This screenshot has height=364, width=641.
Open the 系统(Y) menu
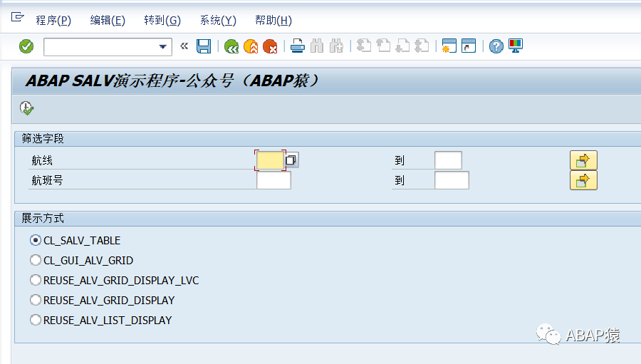click(218, 20)
